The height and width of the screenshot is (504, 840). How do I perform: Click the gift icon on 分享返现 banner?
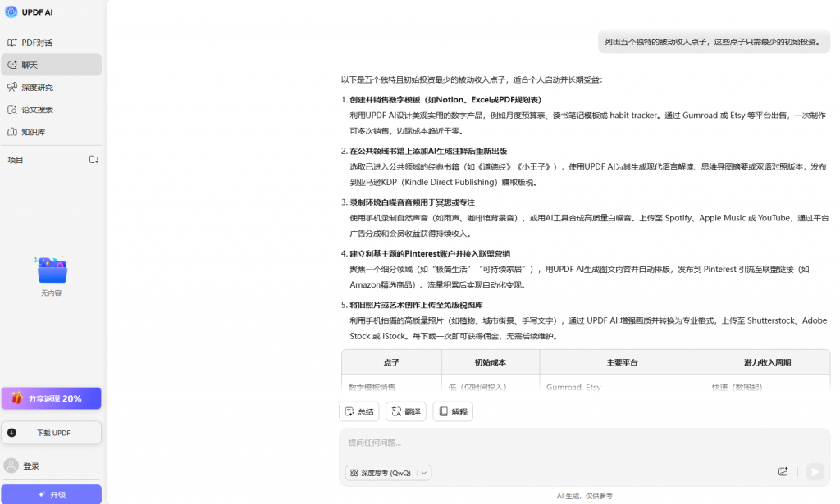coord(16,398)
